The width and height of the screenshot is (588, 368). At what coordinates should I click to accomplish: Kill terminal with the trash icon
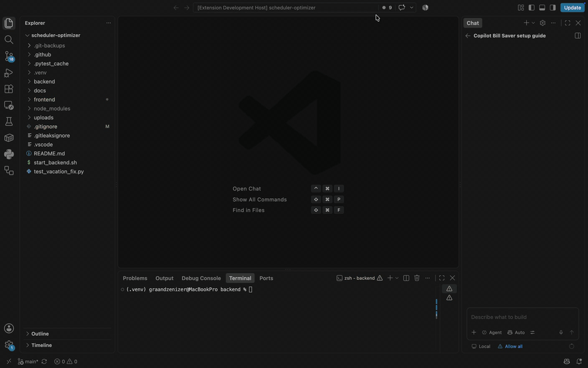pos(417,278)
